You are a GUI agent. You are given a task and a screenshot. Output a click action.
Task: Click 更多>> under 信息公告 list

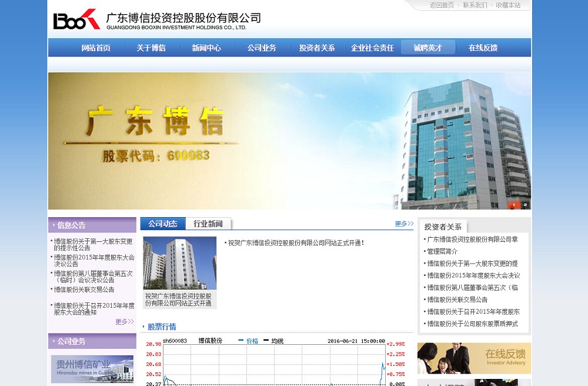tap(125, 321)
